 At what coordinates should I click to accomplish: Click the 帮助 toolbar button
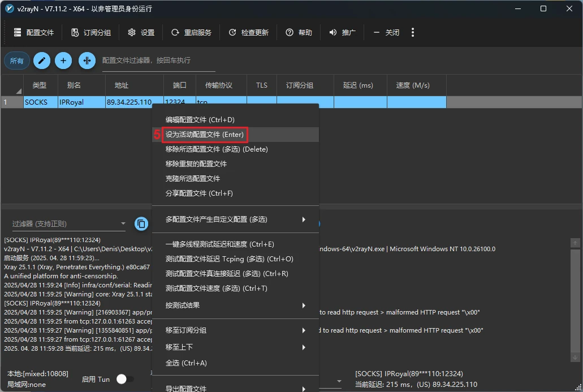pos(299,32)
